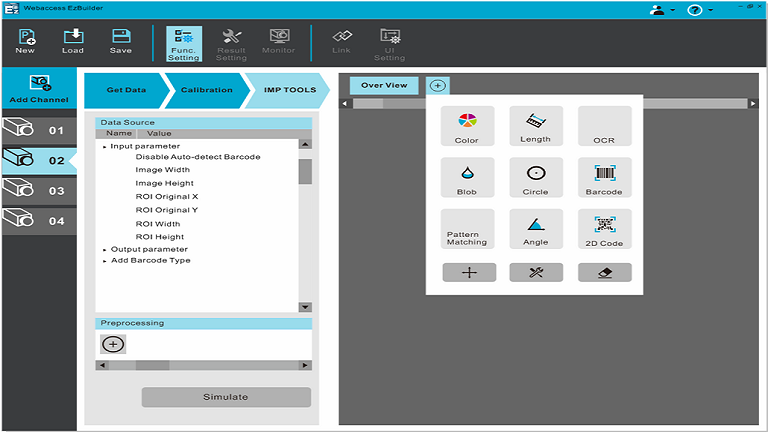Expand the Output parameter node
Image resolution: width=768 pixels, height=432 pixels.
tap(104, 250)
